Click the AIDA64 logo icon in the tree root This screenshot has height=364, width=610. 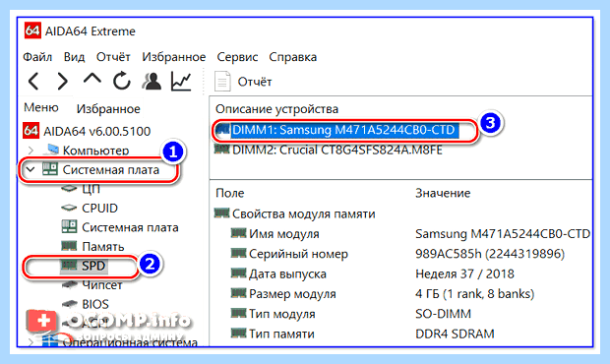[31, 131]
